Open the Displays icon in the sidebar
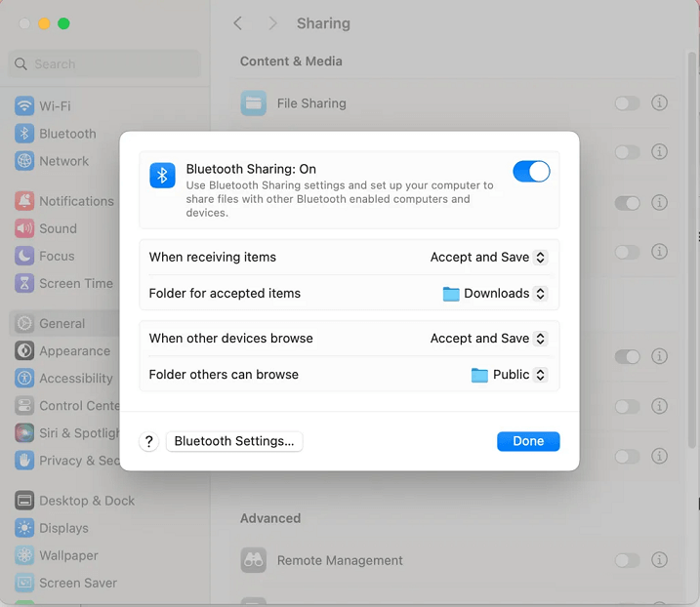 [x=24, y=528]
